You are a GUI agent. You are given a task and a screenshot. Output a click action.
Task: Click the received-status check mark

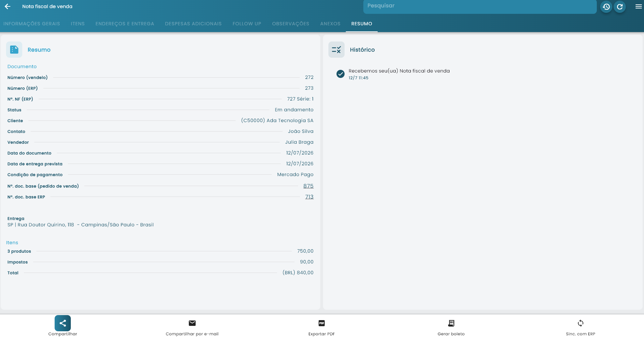coord(341,74)
